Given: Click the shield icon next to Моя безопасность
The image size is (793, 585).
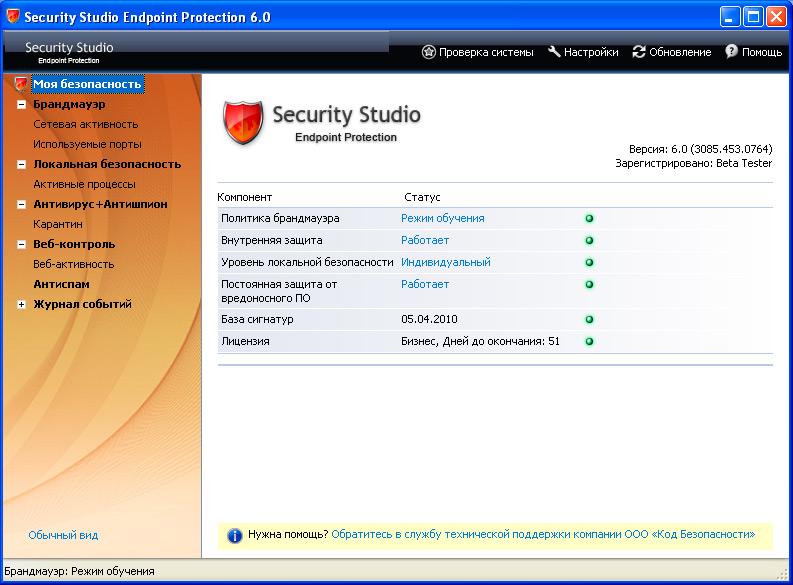Looking at the screenshot, I should 21,84.
